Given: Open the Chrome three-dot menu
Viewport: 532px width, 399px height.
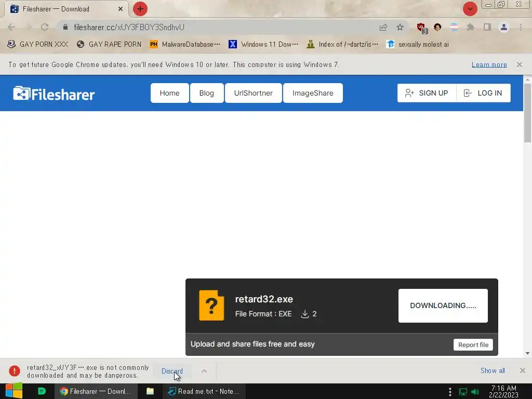Looking at the screenshot, I should tap(521, 27).
